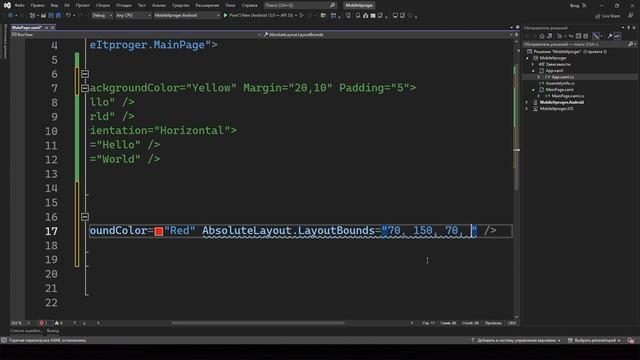Click the Visual Studio logo icon
The height and width of the screenshot is (360, 640).
(7, 5)
